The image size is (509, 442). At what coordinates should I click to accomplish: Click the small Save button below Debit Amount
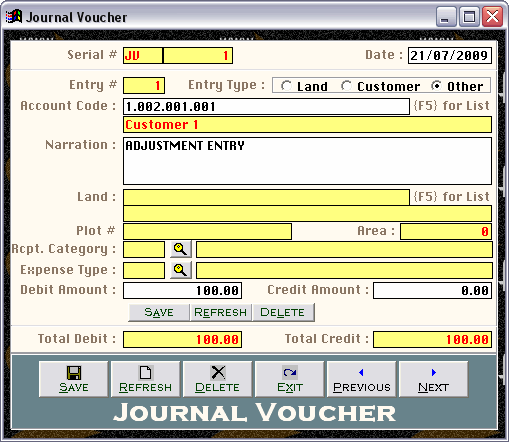(159, 312)
